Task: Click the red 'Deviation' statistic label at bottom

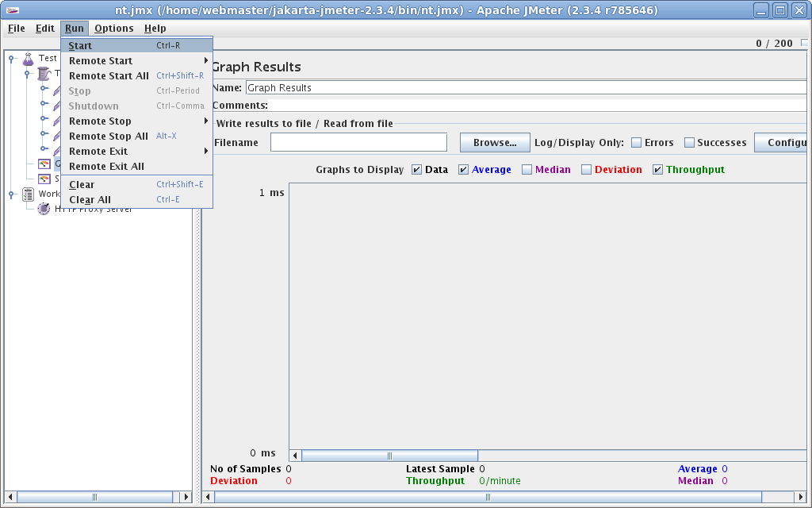Action: (234, 480)
